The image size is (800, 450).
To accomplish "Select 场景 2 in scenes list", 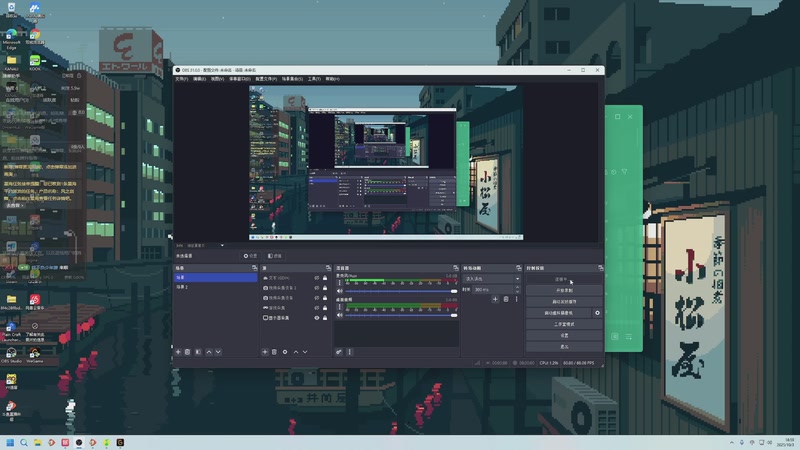I will (216, 287).
